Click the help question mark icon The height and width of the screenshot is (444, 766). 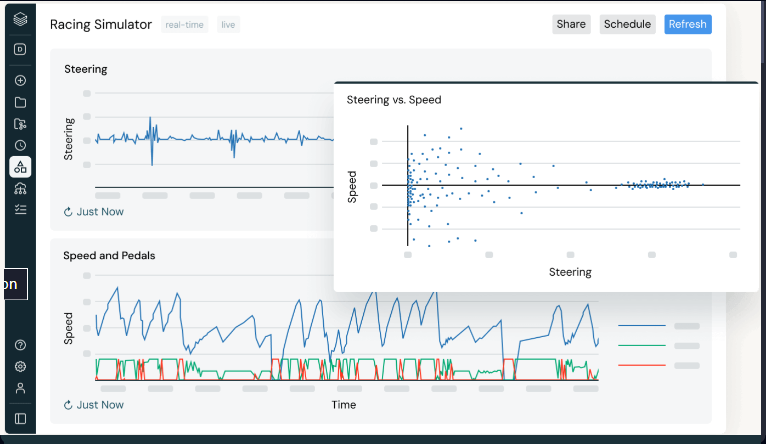pos(20,345)
